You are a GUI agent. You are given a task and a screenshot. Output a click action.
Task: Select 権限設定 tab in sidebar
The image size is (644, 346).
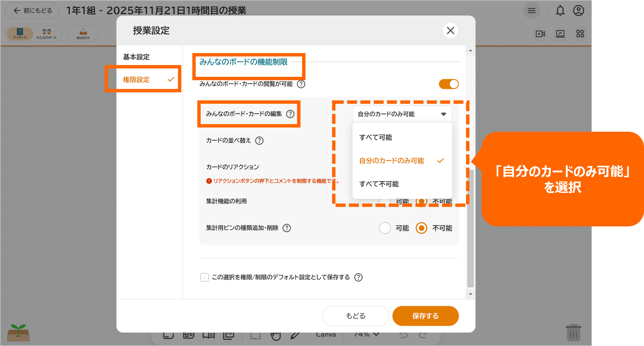(x=136, y=80)
